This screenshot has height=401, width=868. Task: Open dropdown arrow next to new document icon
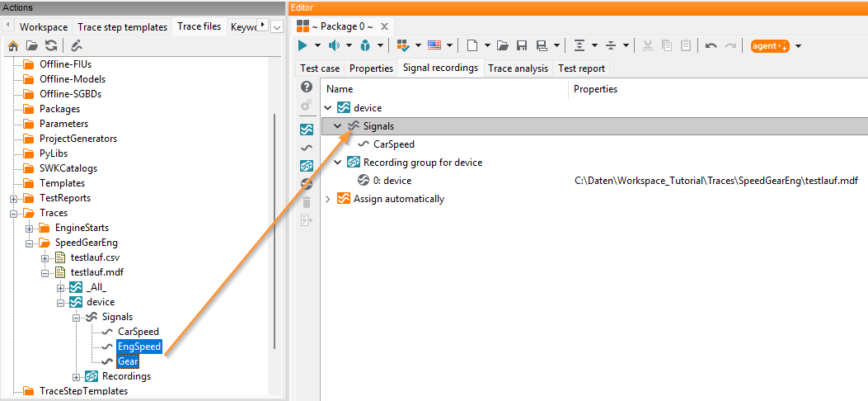pos(487,46)
